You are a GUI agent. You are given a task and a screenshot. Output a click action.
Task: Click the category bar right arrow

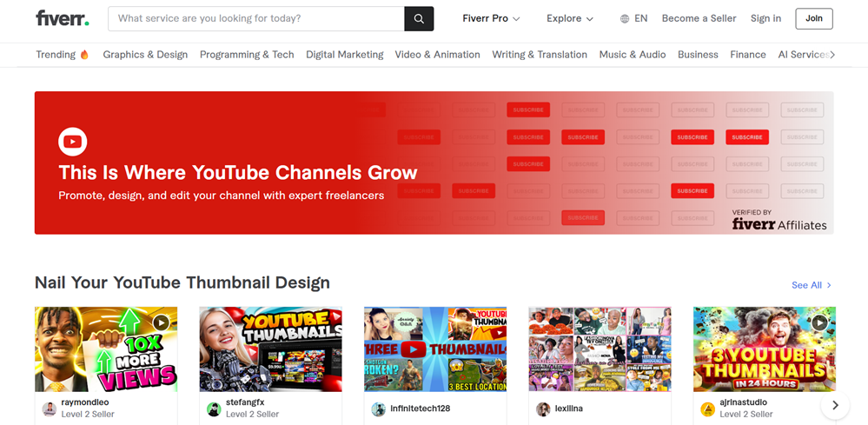pyautogui.click(x=832, y=54)
